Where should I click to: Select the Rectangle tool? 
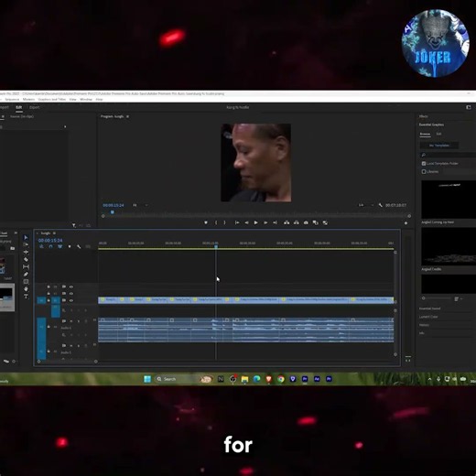(x=26, y=281)
